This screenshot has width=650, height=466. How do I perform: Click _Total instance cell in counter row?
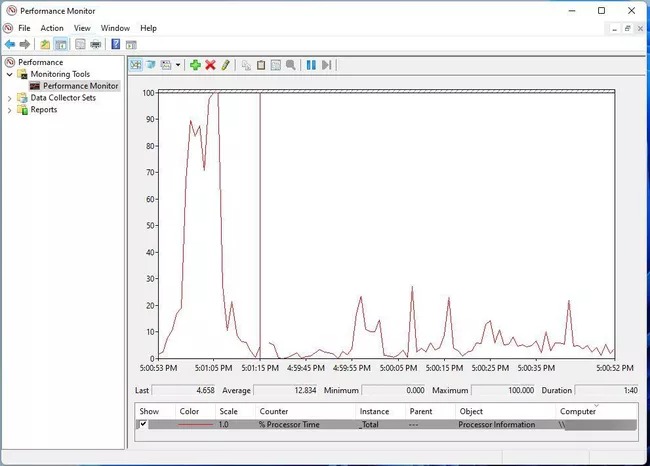(x=369, y=425)
